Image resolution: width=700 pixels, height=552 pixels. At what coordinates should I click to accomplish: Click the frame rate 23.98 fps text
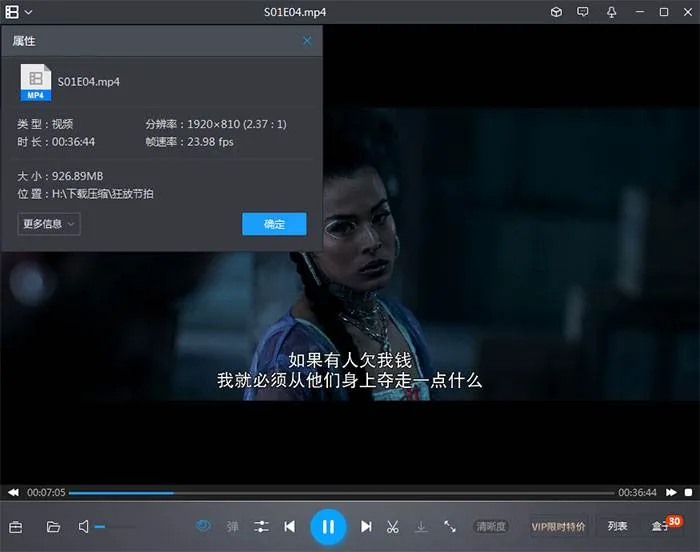[x=210, y=142]
